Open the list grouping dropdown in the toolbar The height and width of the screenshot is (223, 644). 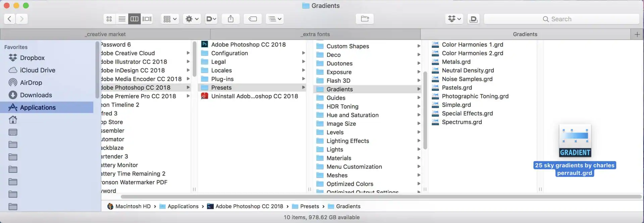[x=275, y=19]
